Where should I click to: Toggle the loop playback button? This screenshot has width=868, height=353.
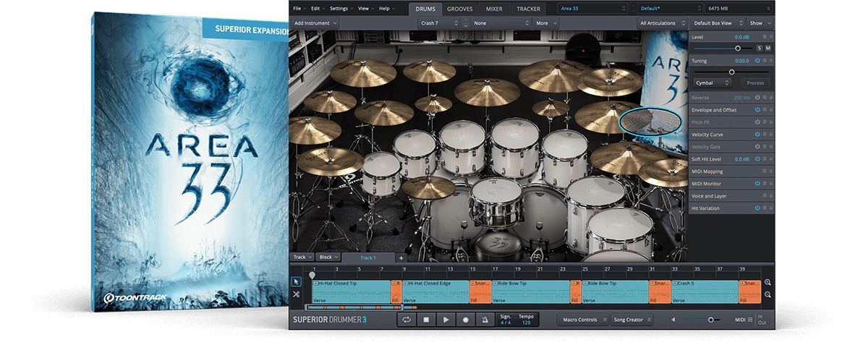tap(407, 319)
